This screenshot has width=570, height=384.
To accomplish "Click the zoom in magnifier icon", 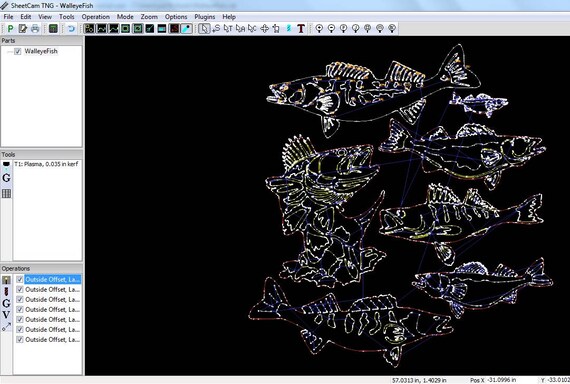I will point(319,28).
